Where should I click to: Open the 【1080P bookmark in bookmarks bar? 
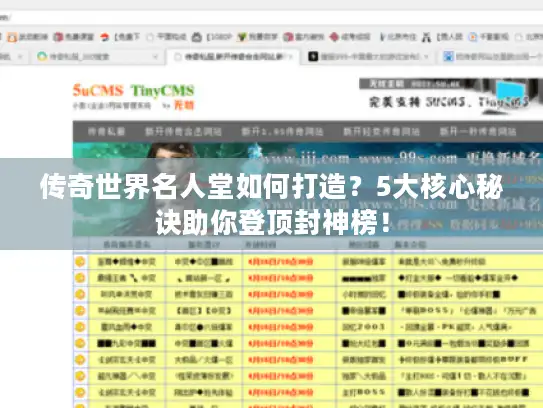212,37
